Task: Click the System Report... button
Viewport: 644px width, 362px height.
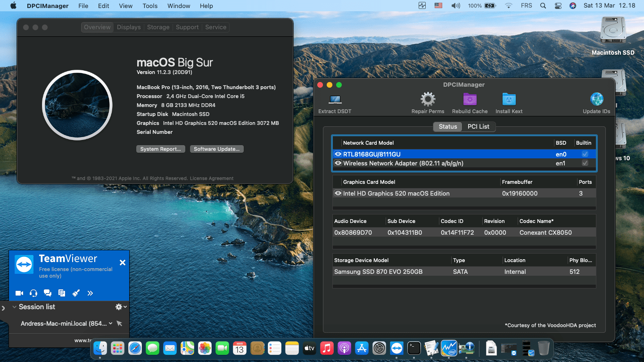Action: tap(161, 149)
